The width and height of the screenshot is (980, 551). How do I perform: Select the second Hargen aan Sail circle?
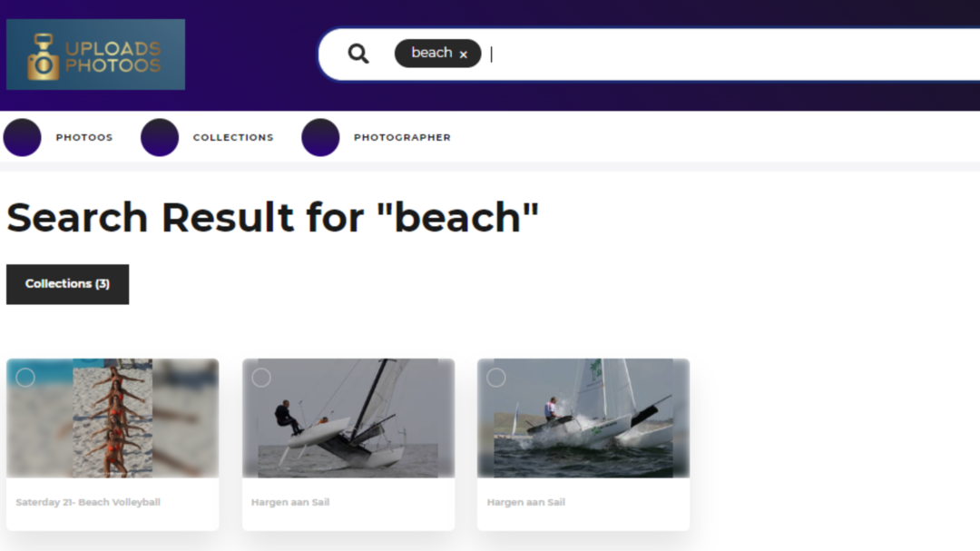coord(496,377)
